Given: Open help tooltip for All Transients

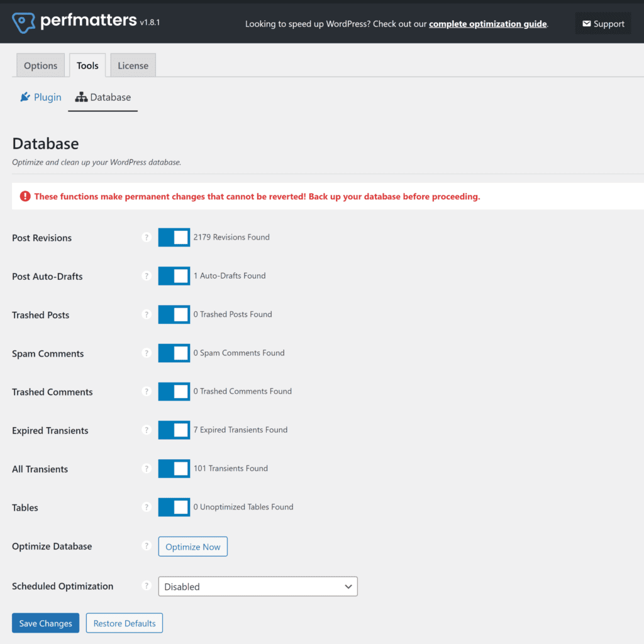Looking at the screenshot, I should click(x=146, y=469).
